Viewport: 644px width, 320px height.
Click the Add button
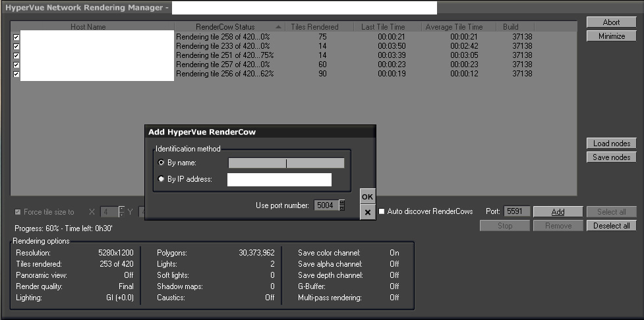click(558, 212)
